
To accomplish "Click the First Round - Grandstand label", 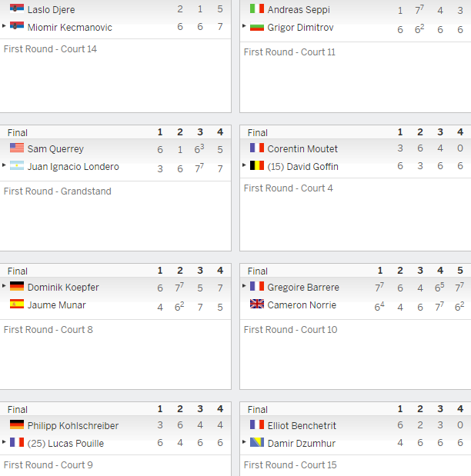I will [58, 191].
